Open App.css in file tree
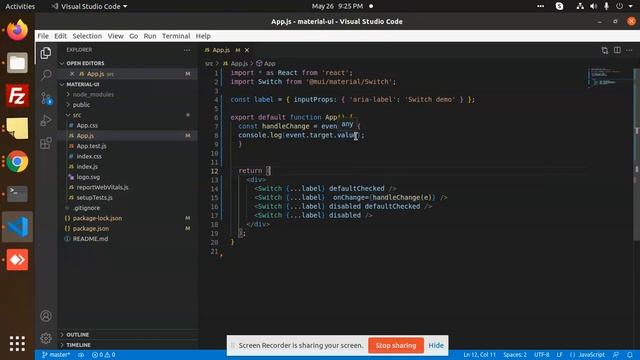Screen dimensions: 640x360 [x=87, y=125]
